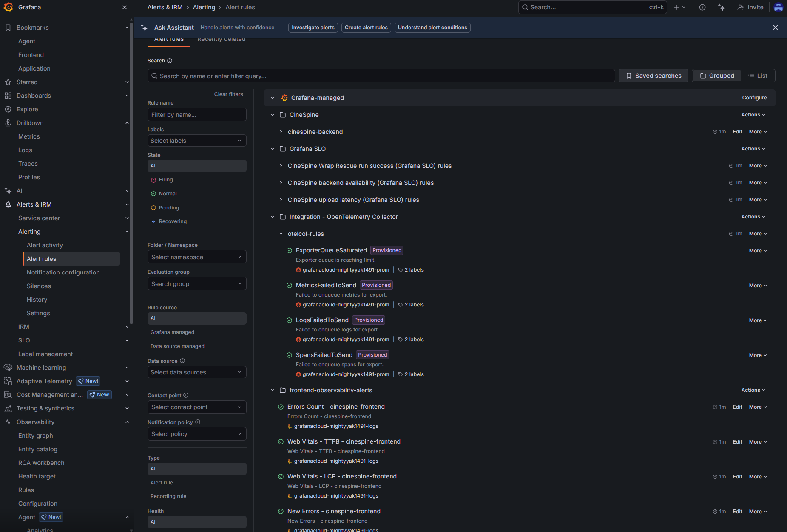Expand the cinespine-backend group
This screenshot has width=787, height=532.
coord(281,132)
